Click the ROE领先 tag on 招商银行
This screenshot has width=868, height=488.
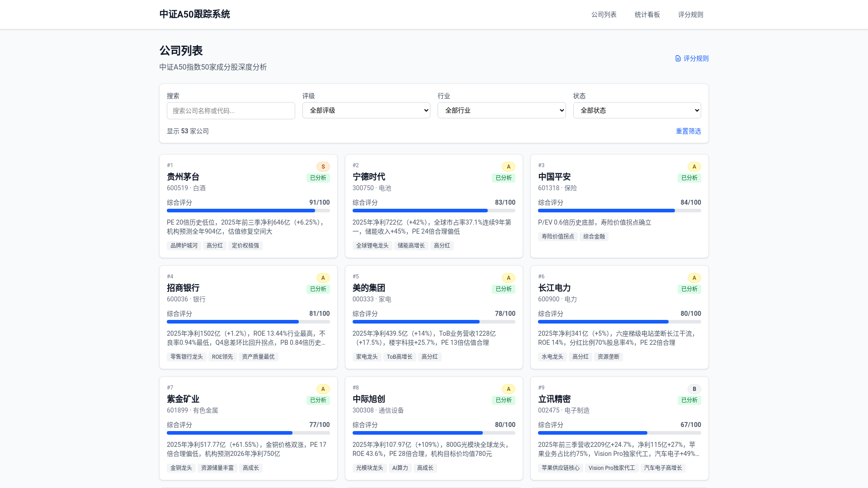(222, 357)
